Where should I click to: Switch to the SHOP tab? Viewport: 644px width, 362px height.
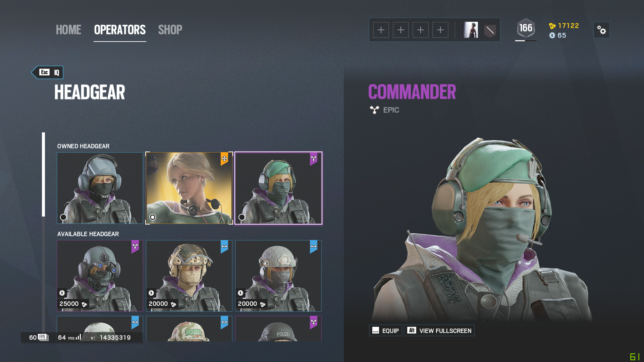click(x=170, y=30)
